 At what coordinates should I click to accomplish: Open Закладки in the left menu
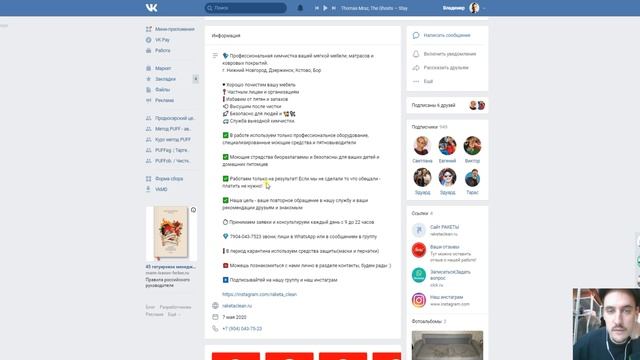point(165,79)
